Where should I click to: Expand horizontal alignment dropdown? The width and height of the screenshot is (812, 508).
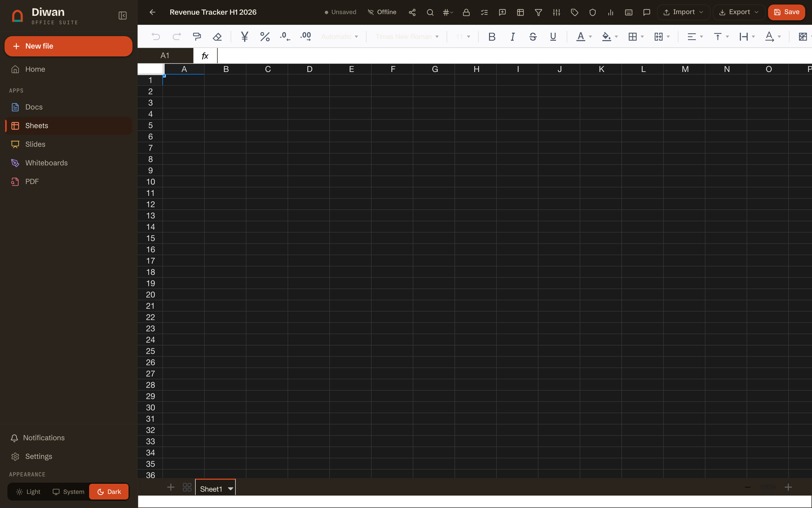point(701,37)
